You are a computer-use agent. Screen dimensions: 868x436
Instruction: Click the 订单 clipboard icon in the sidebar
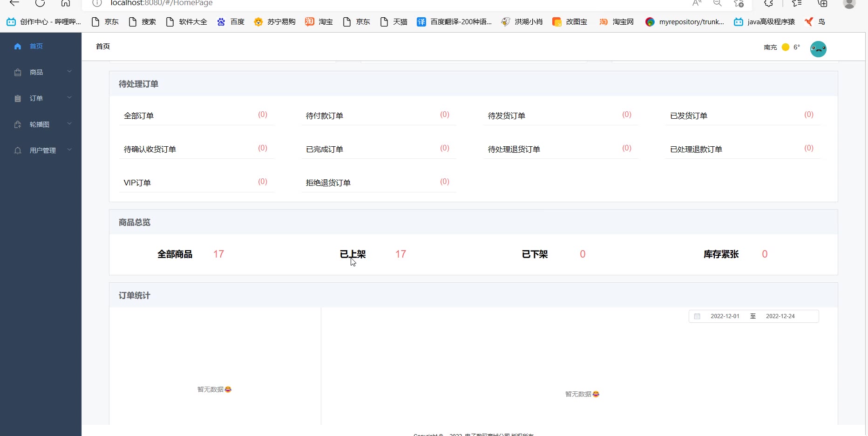pyautogui.click(x=18, y=98)
